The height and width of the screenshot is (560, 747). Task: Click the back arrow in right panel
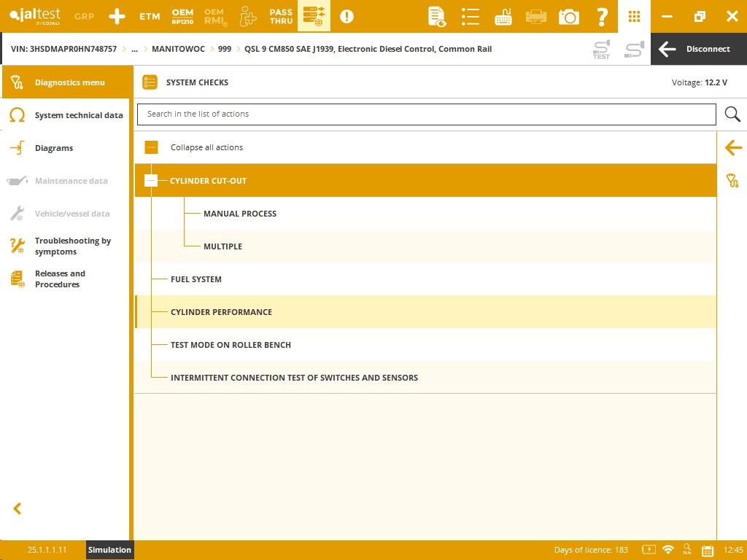pos(732,147)
